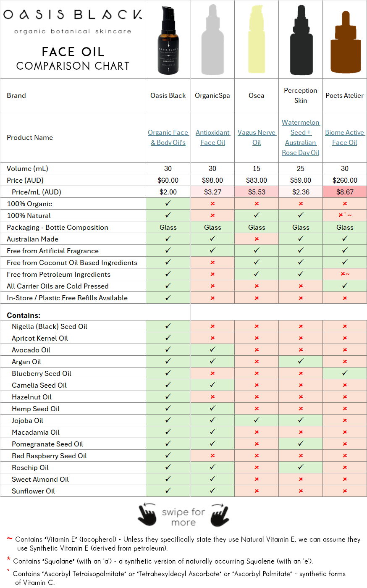This screenshot has height=588, width=367.
Task: Open Watermelon Seed + Australian Rose Day Oil link
Action: (x=301, y=137)
